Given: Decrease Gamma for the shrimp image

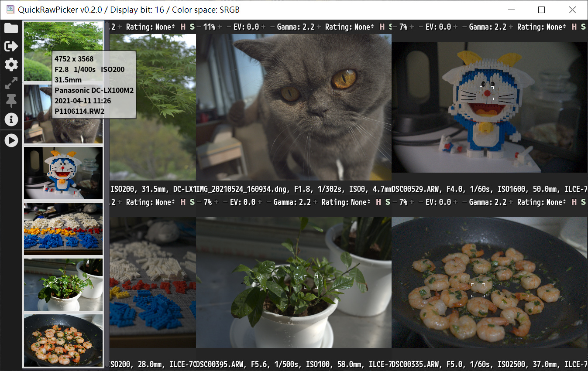Looking at the screenshot, I should coord(464,202).
